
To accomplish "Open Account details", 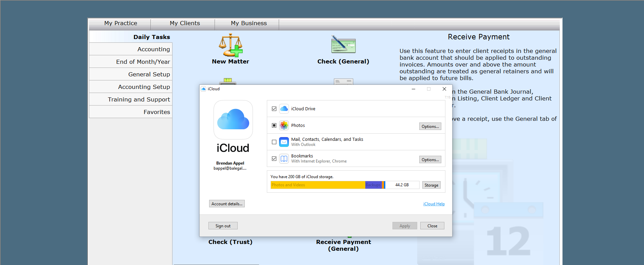I will (x=227, y=204).
